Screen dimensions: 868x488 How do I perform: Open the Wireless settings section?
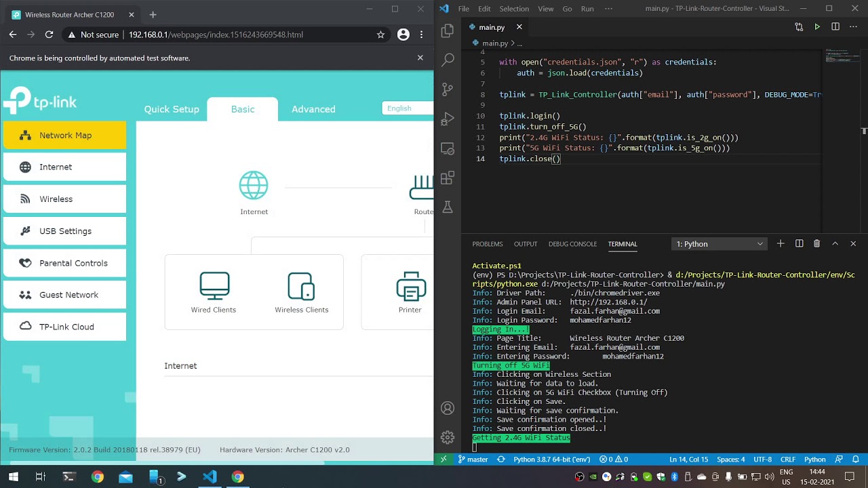click(64, 199)
